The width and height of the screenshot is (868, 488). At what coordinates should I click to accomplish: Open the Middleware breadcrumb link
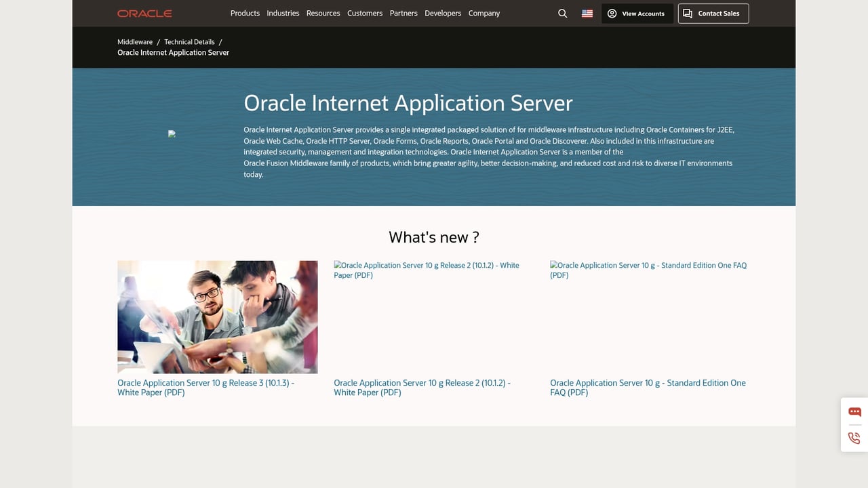(x=134, y=41)
